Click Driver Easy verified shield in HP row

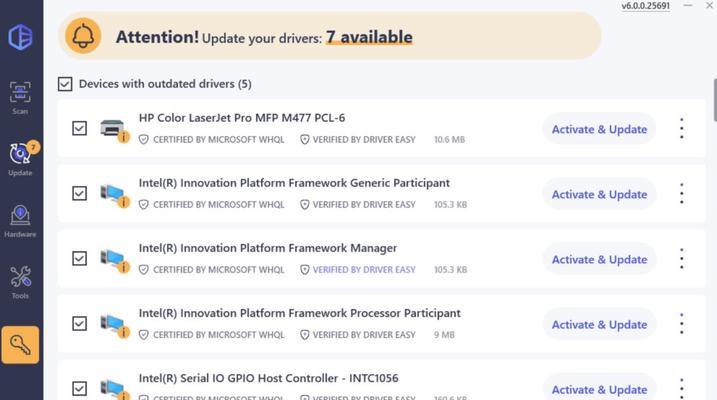[305, 139]
